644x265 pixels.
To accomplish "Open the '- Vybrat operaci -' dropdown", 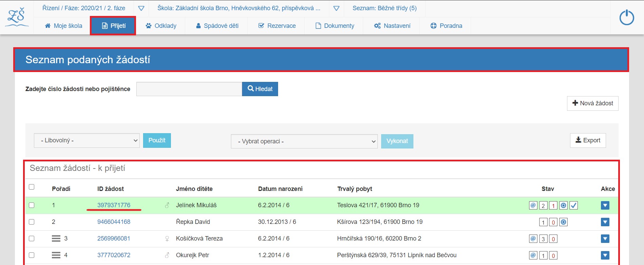I will coord(304,141).
